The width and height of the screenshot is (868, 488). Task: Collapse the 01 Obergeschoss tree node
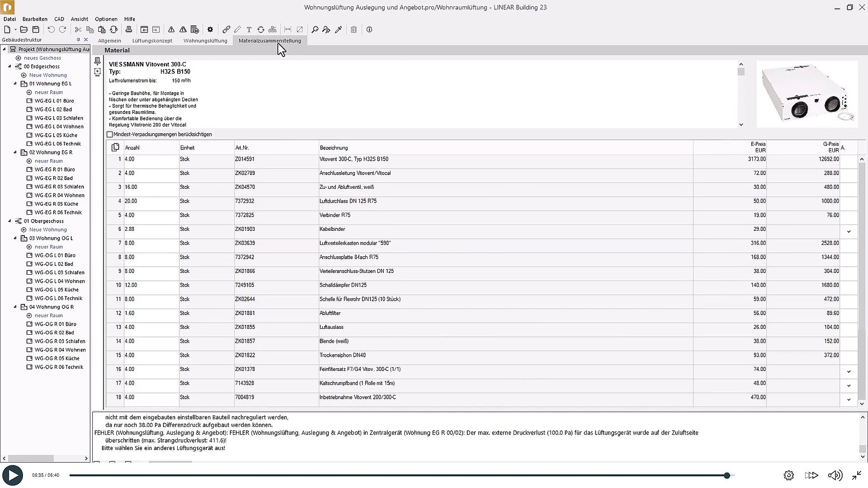pos(10,221)
